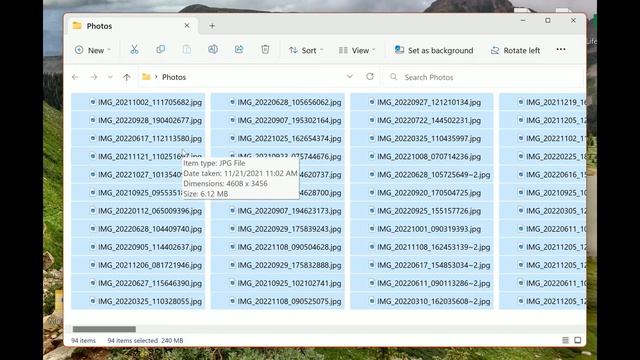Select IMG_20220611_090113286~2.jpg
This screenshot has width=640, height=360.
422,283
